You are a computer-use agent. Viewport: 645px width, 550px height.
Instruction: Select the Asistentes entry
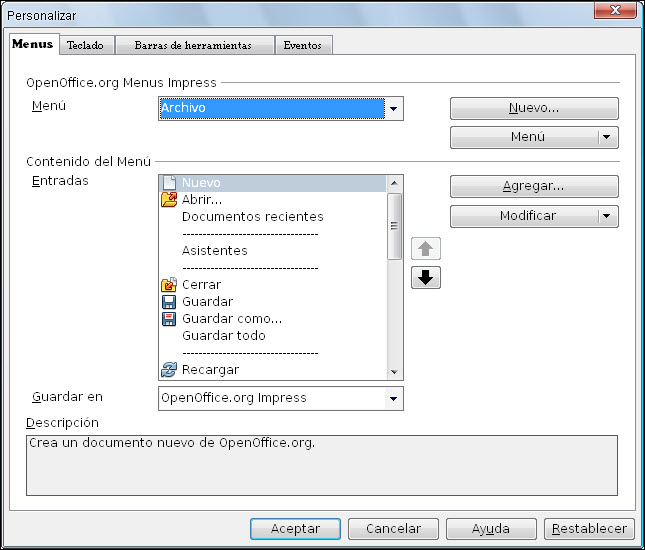coord(273,251)
